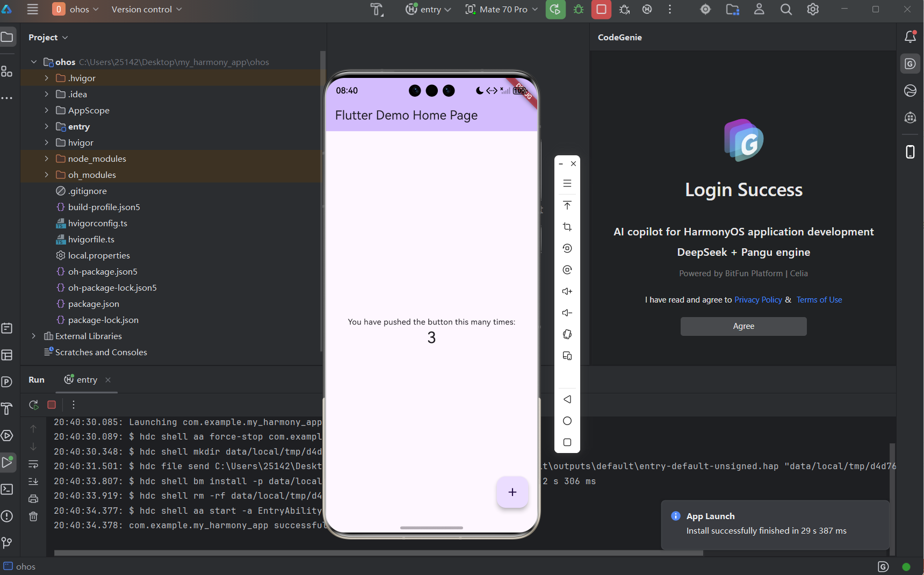Open the Project view dropdown
The width and height of the screenshot is (924, 575).
(48, 37)
